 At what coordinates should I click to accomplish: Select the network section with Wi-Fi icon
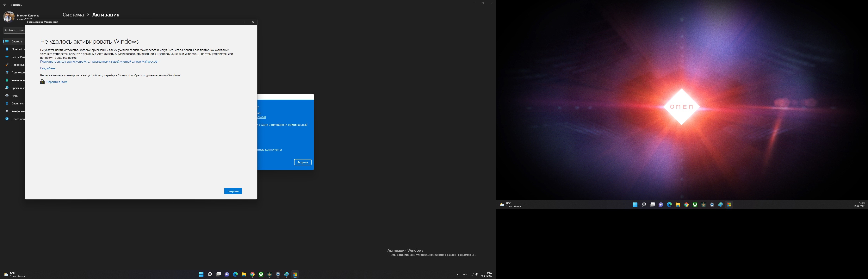(14, 57)
